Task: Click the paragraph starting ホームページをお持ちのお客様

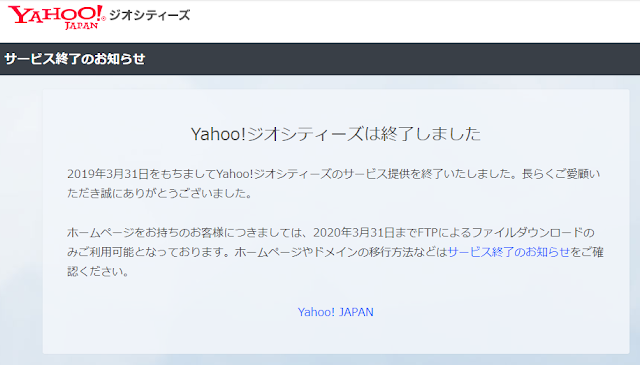Action: (335, 252)
